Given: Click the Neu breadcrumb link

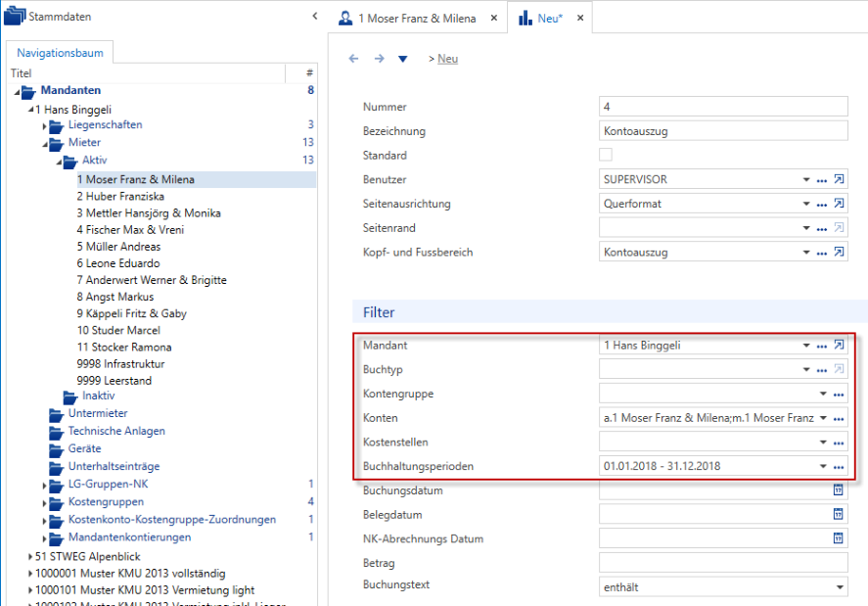Looking at the screenshot, I should click(x=447, y=59).
